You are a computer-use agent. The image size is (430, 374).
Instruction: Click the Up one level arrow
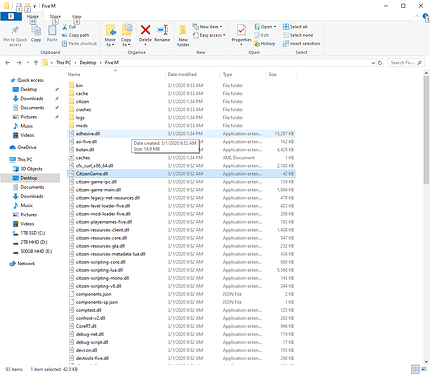tap(36, 62)
